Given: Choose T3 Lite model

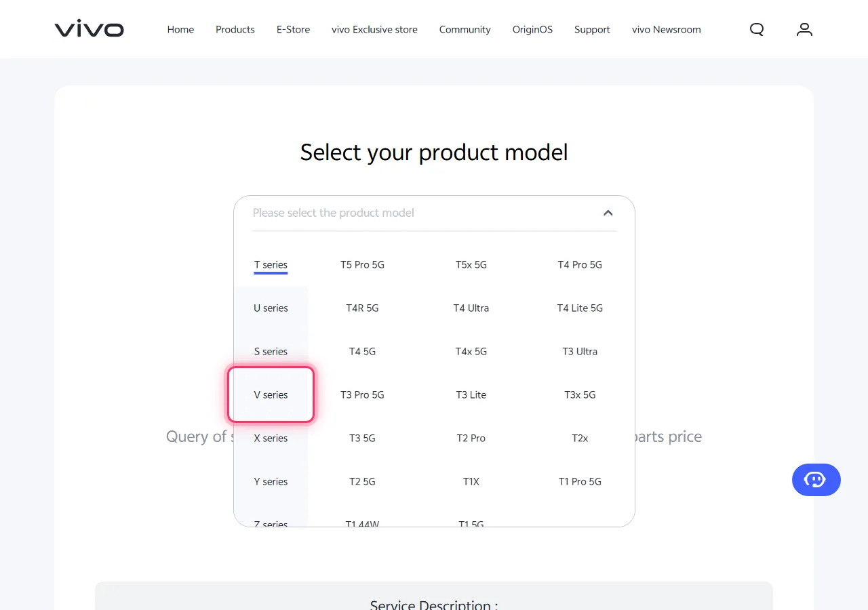Looking at the screenshot, I should [471, 394].
